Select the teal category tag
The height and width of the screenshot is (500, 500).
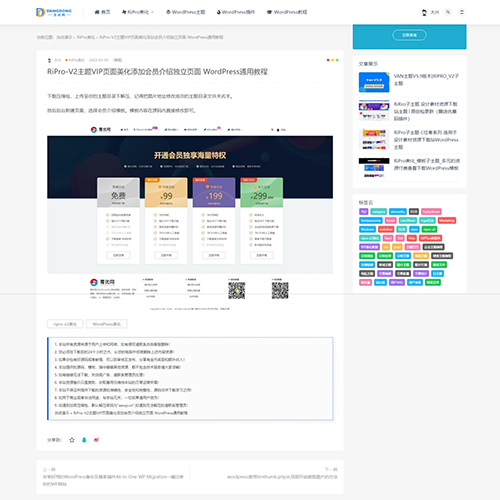(x=378, y=211)
